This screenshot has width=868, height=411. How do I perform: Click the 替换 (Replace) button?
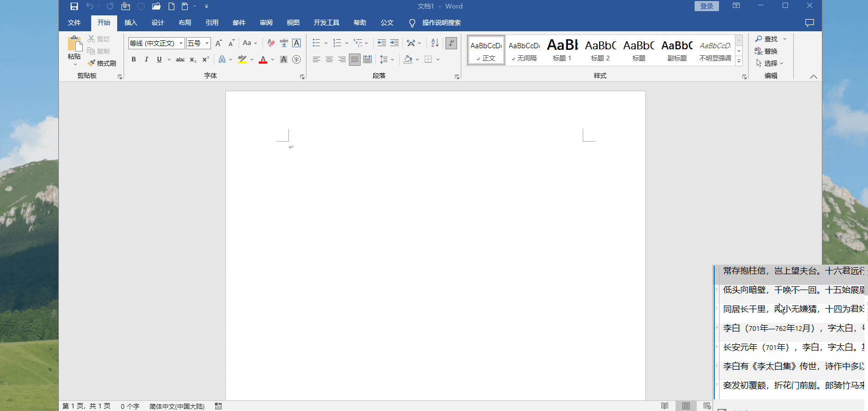coord(766,51)
